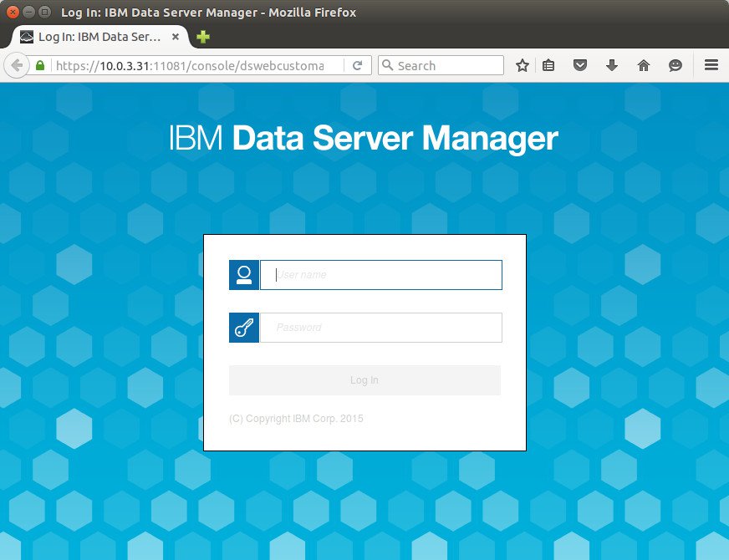This screenshot has height=560, width=729.
Task: Close the Firefox window with the red button
Action: pyautogui.click(x=13, y=12)
